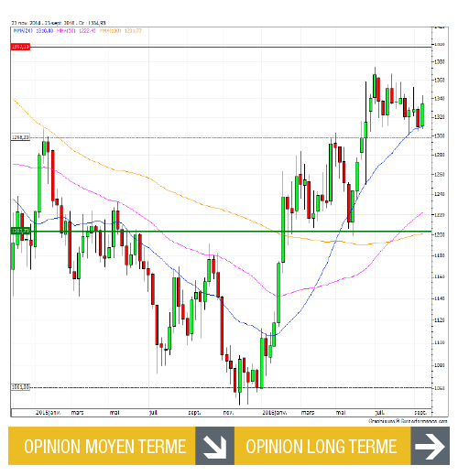458x476 pixels.
Task: Click the 1061,80 dotted level label
Action: point(20,387)
